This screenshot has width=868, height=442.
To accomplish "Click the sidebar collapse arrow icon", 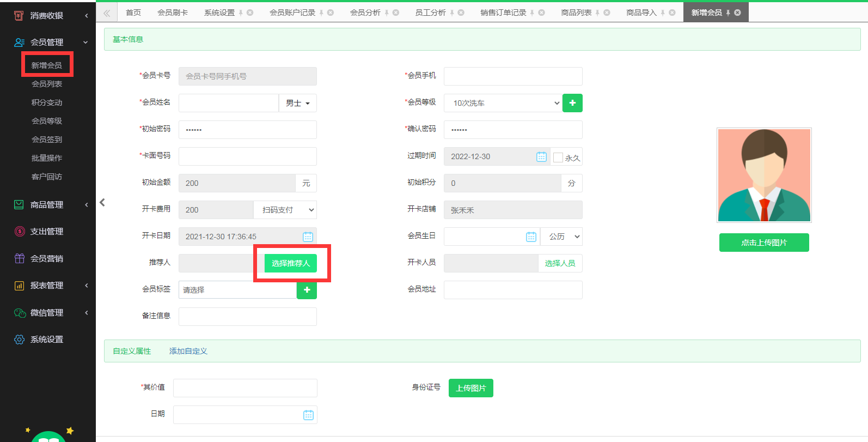I will coord(102,202).
